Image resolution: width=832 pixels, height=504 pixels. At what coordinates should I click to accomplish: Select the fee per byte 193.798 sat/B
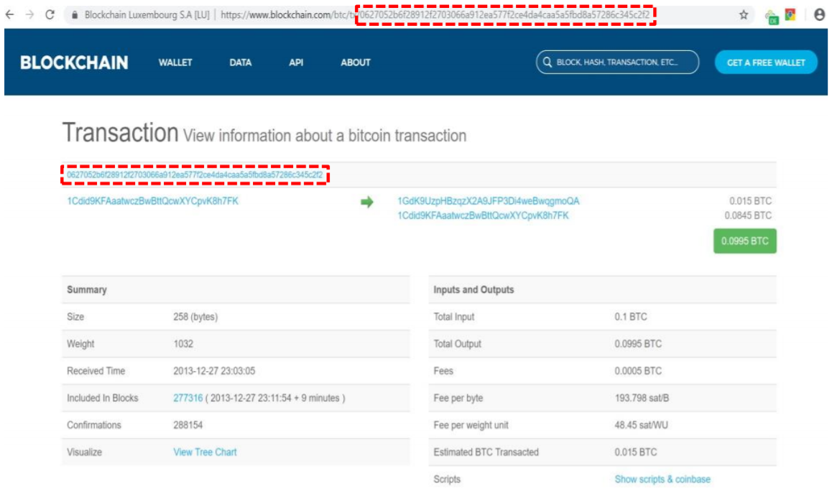click(x=642, y=398)
